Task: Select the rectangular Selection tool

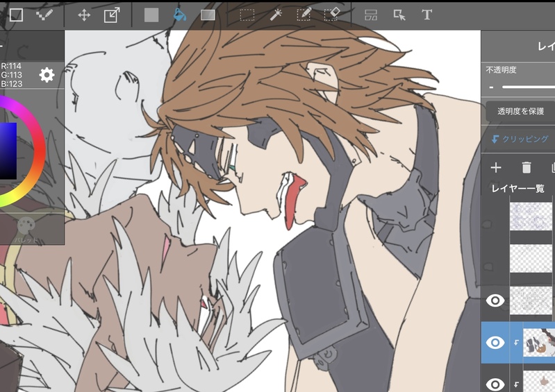Action: coord(247,15)
